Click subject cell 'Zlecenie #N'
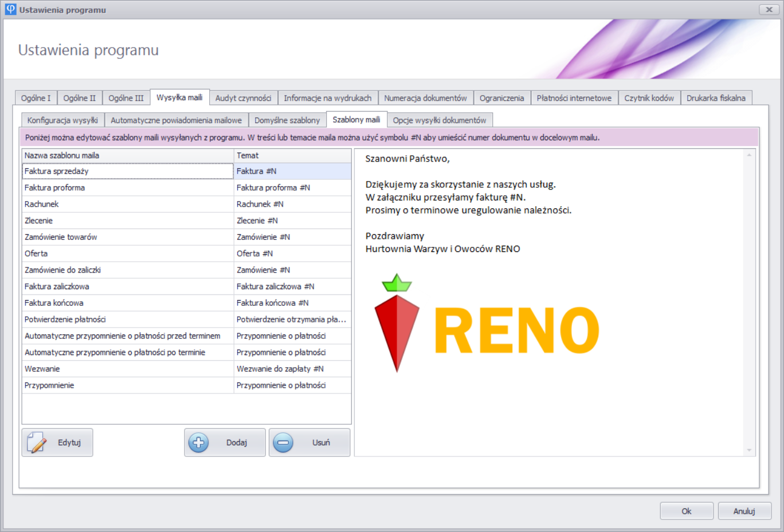Viewport: 784px width, 532px height. click(x=292, y=220)
